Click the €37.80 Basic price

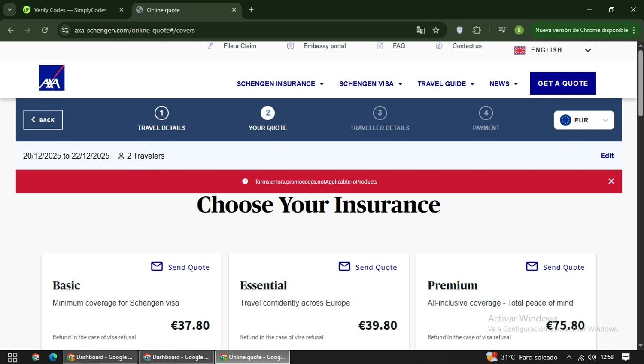(x=190, y=325)
